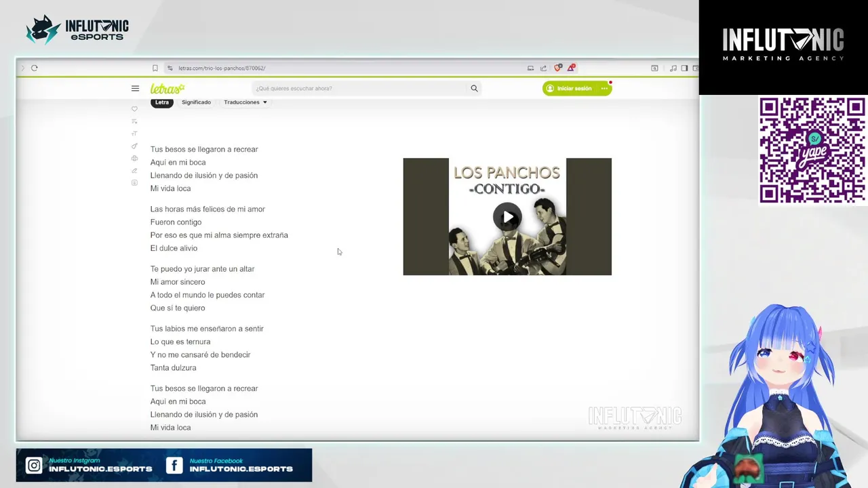Print lyrics with the printer icon

tap(134, 158)
